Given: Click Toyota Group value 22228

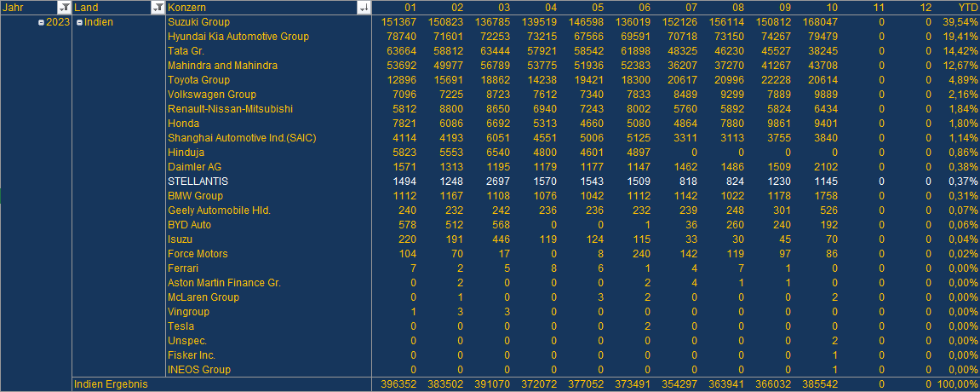Looking at the screenshot, I should (777, 80).
